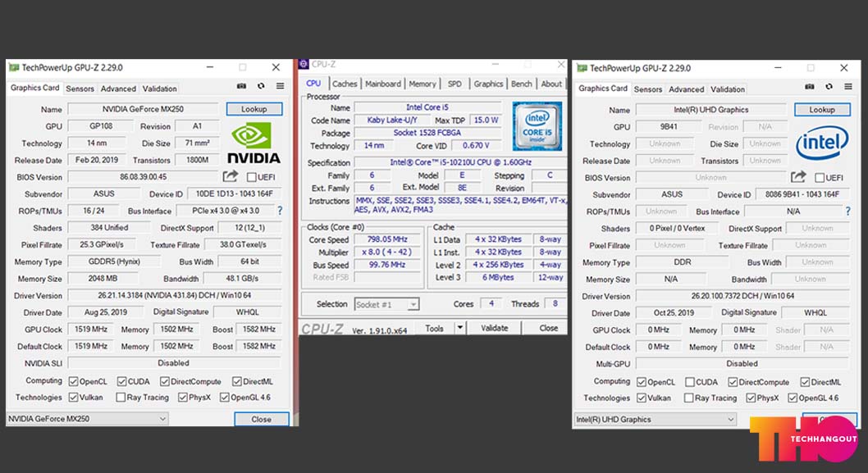Click the BIOS share icon in NVIDIA GPU-Z window
Image resolution: width=868 pixels, height=473 pixels.
tap(231, 176)
